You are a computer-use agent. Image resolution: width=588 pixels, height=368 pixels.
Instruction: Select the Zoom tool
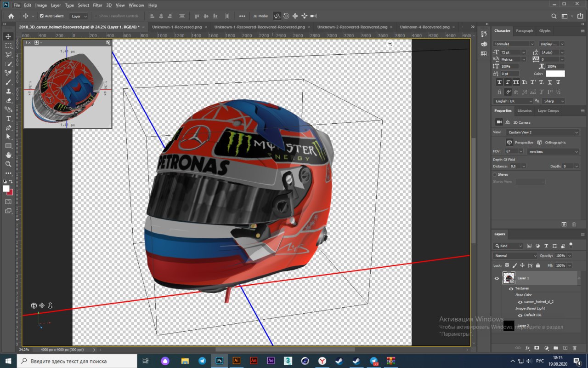click(x=8, y=164)
